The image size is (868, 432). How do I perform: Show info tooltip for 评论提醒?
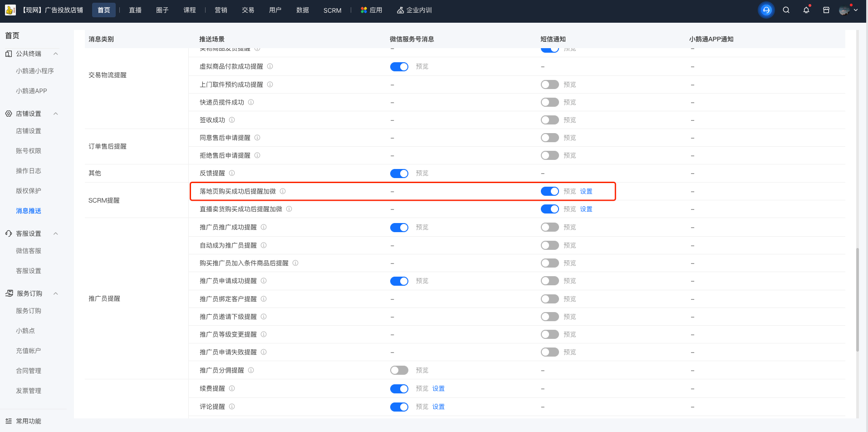click(232, 407)
